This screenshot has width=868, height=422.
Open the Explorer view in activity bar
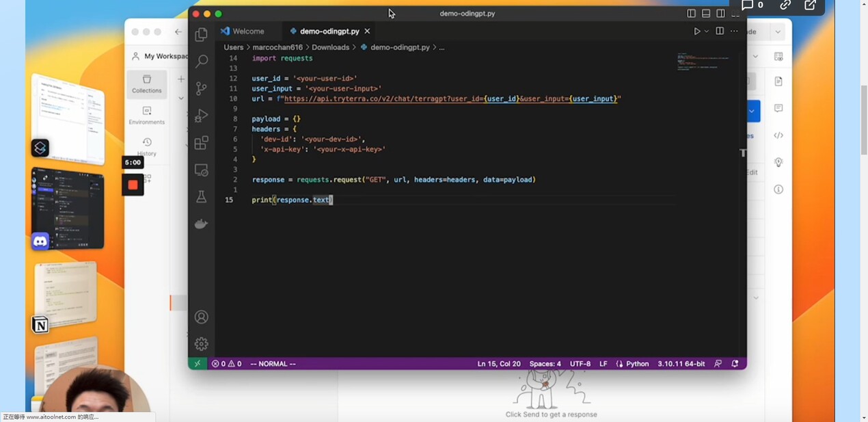click(x=201, y=35)
